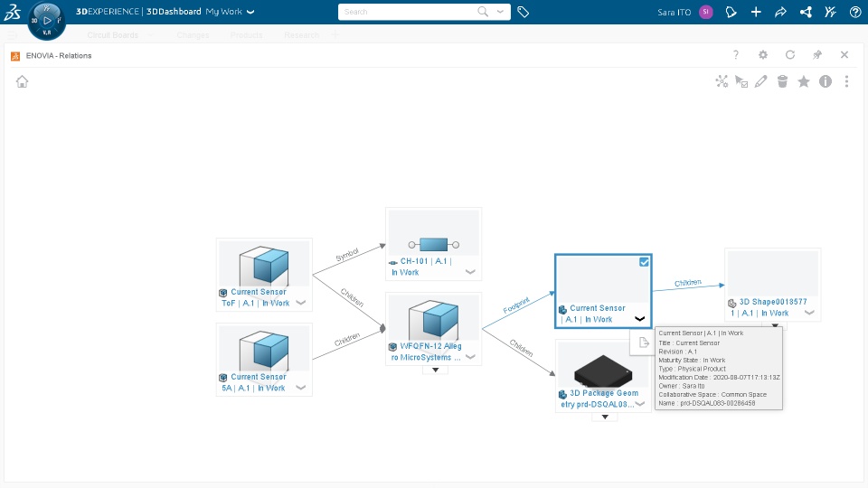Uncheck the selected Current Sensor node checkbox
The width and height of the screenshot is (868, 488).
pyautogui.click(x=644, y=262)
